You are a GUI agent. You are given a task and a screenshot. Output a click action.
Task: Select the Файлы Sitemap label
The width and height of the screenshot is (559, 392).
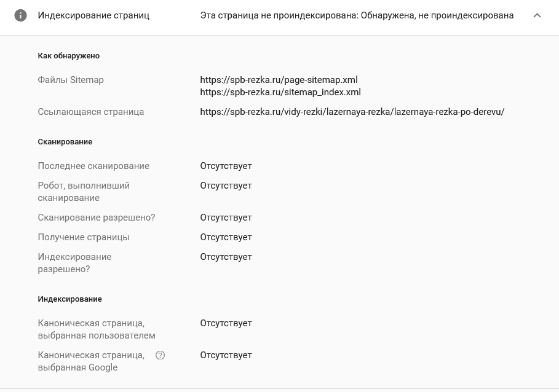point(71,80)
